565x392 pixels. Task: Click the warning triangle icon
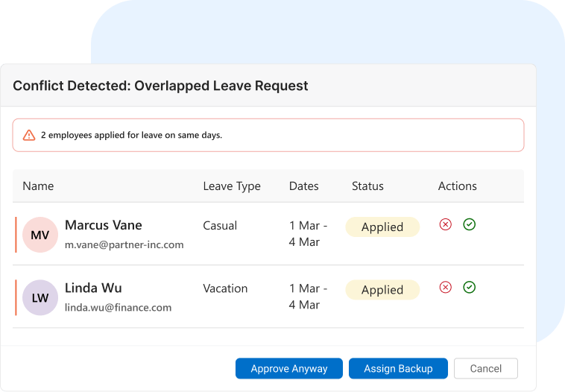click(29, 136)
